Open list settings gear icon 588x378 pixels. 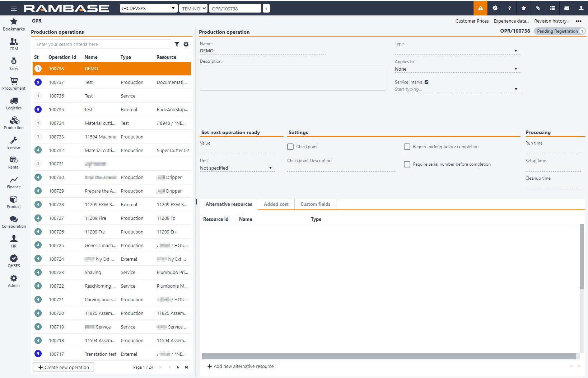(x=186, y=44)
